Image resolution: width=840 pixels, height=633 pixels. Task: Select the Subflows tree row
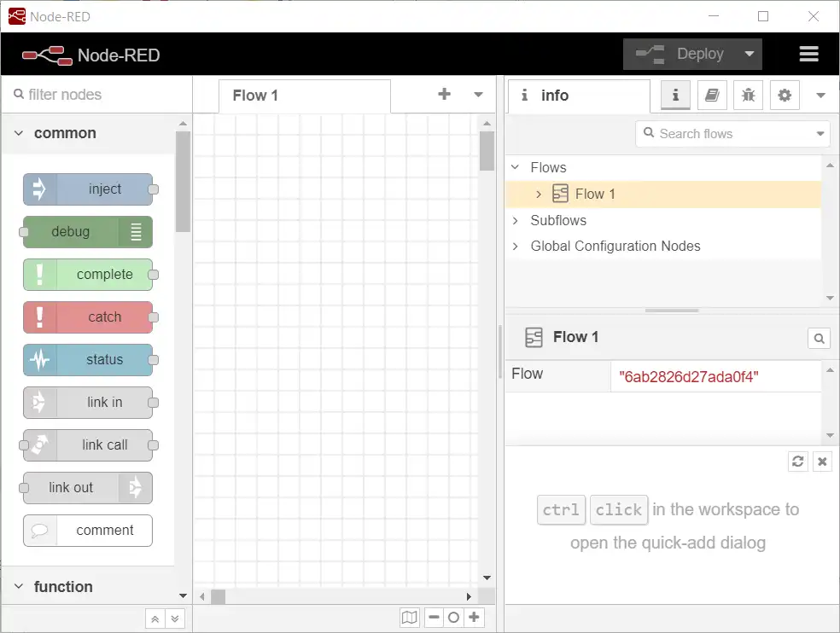click(x=663, y=220)
